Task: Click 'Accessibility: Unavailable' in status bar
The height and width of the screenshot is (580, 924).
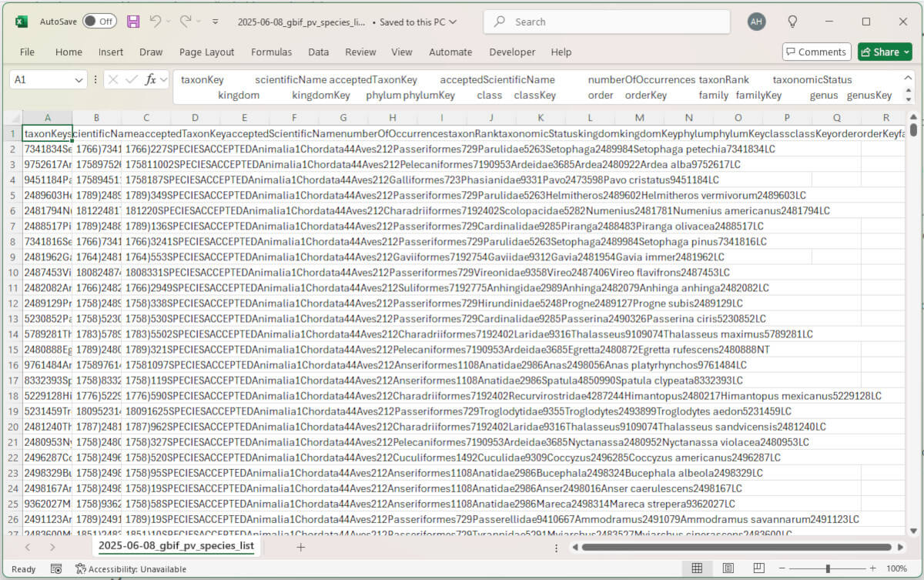Action: pos(131,568)
